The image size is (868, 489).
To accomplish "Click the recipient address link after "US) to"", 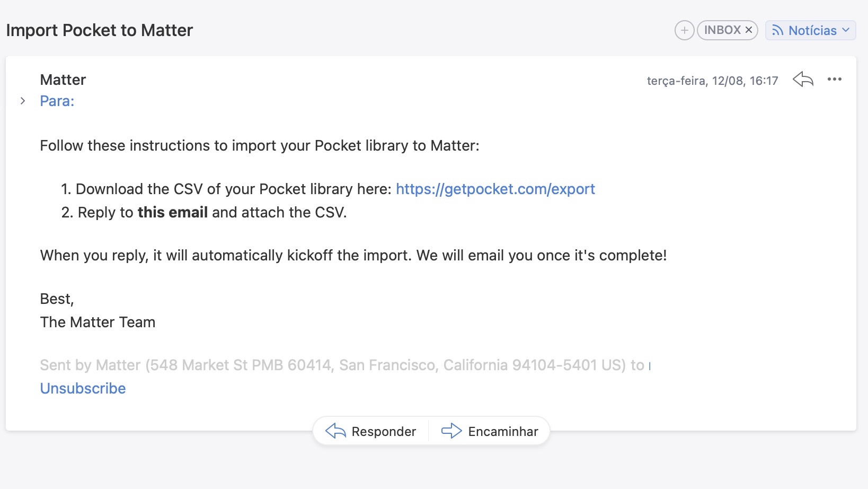I will point(650,365).
